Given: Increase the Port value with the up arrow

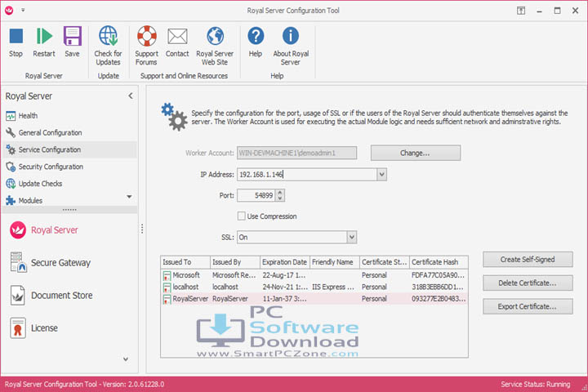Looking at the screenshot, I should click(280, 193).
